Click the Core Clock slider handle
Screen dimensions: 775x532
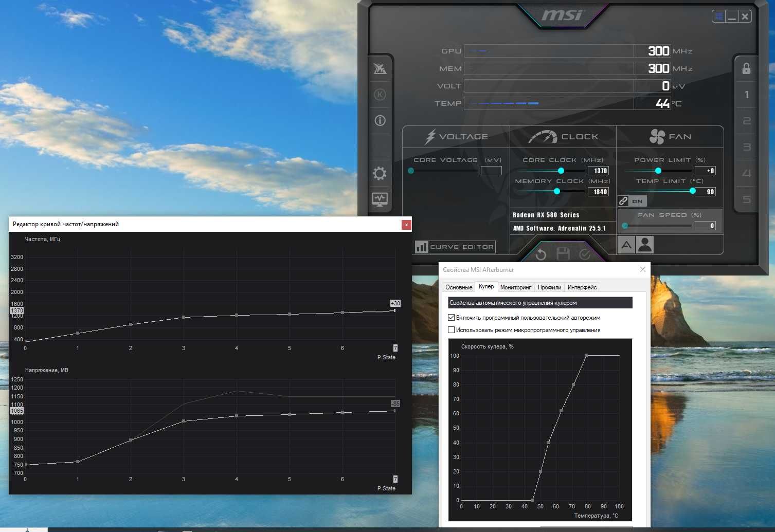(561, 171)
